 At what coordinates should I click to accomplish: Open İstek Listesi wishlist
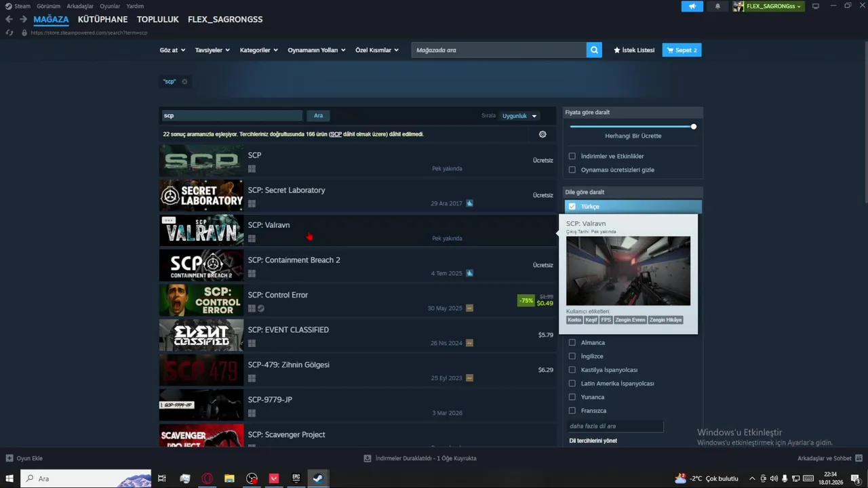click(634, 50)
